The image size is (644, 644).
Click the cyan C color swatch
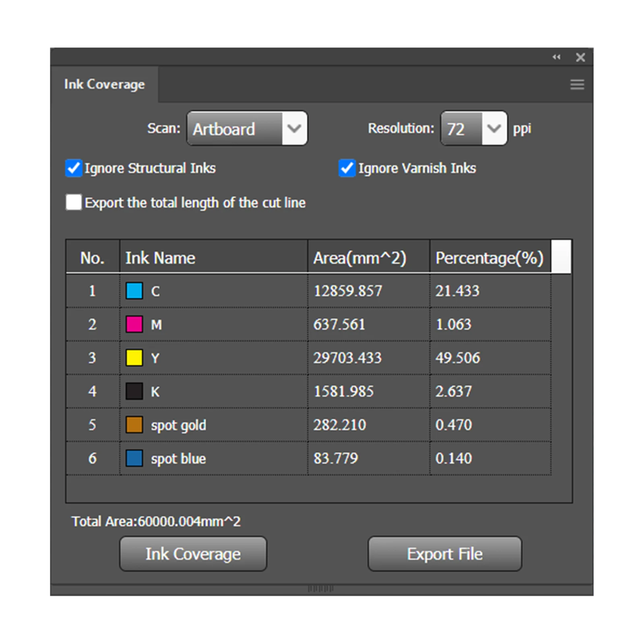pos(134,291)
